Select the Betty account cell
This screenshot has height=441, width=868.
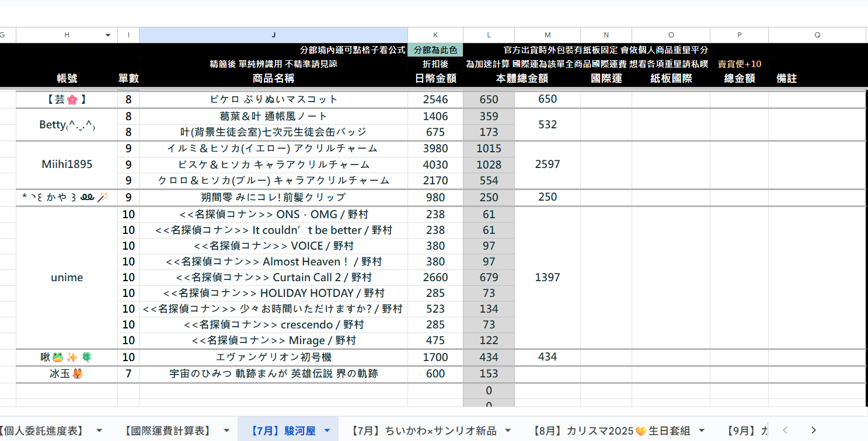pos(67,124)
